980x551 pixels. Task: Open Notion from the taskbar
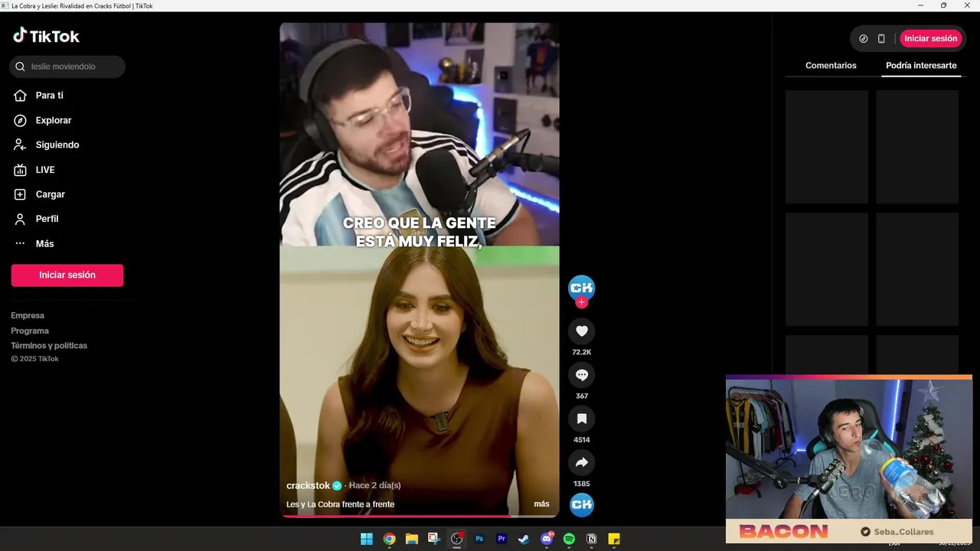(591, 539)
